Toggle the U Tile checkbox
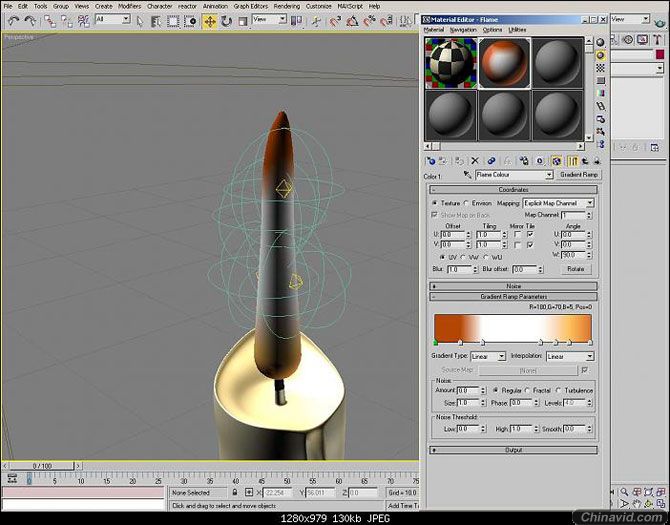The image size is (670, 525). (530, 235)
